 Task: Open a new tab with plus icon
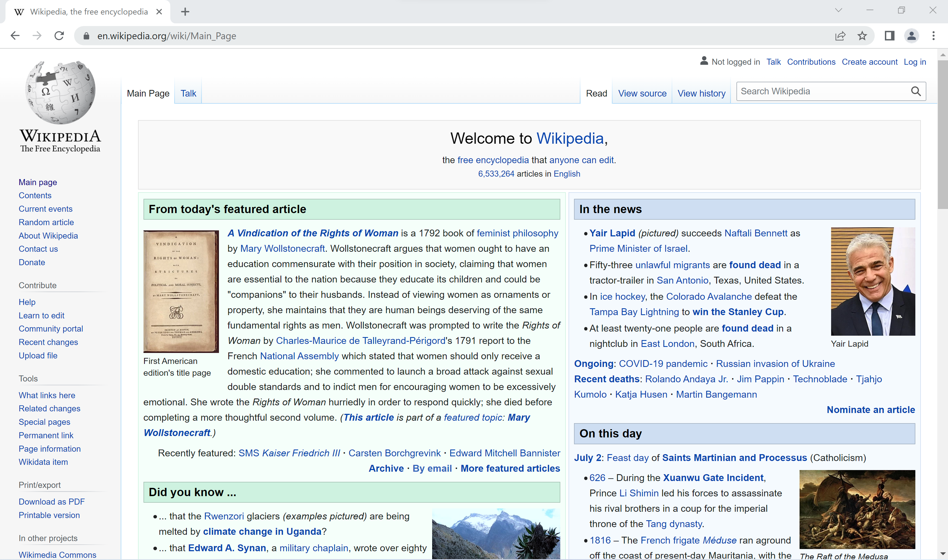pos(185,12)
